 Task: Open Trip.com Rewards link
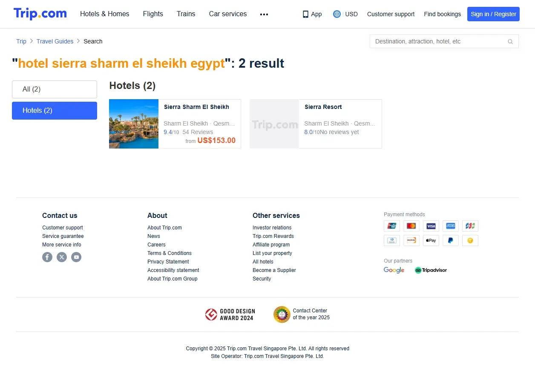(273, 236)
